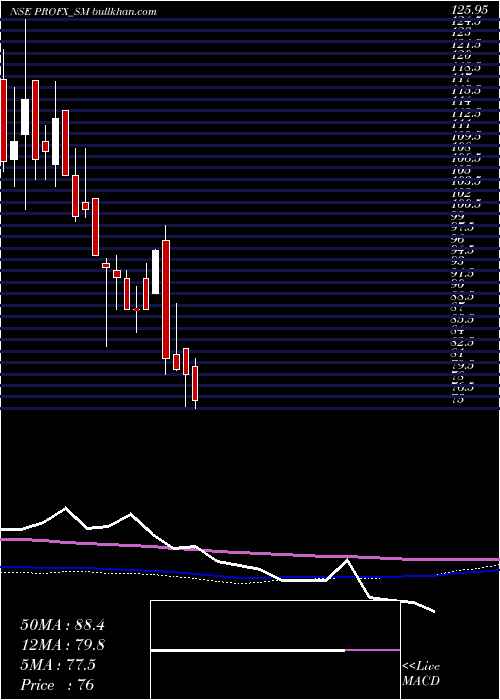500x700 pixels.
Task: Click the white candle body near 93
Action: pos(155,272)
